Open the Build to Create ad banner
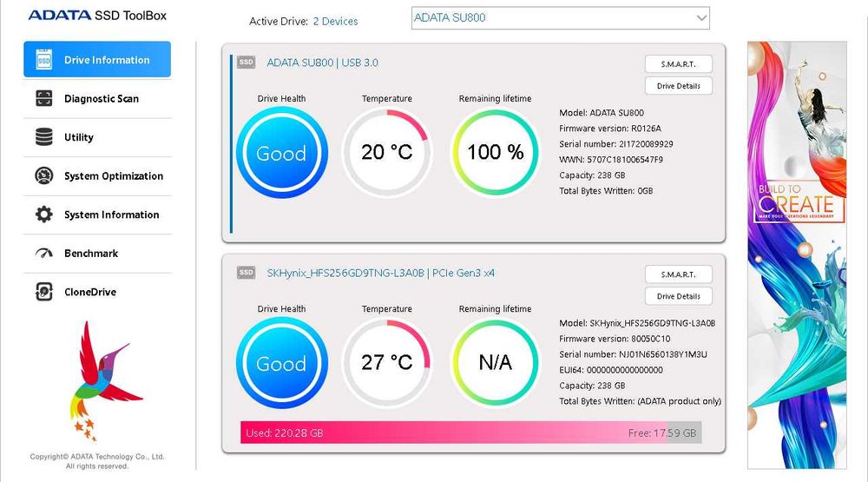 pyautogui.click(x=797, y=254)
